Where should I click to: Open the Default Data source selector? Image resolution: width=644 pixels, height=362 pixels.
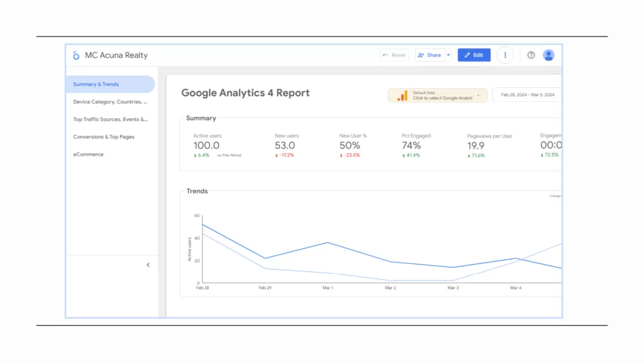(438, 96)
